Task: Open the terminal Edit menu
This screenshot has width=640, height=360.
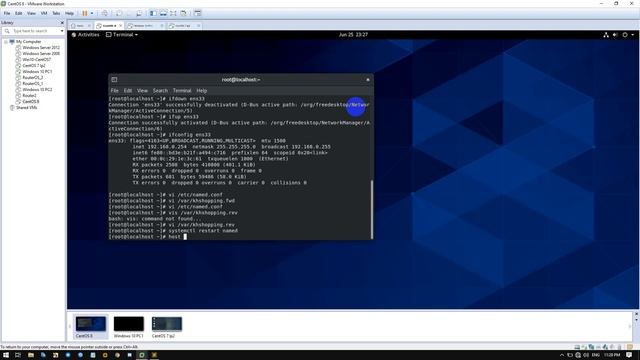Action: [128, 91]
